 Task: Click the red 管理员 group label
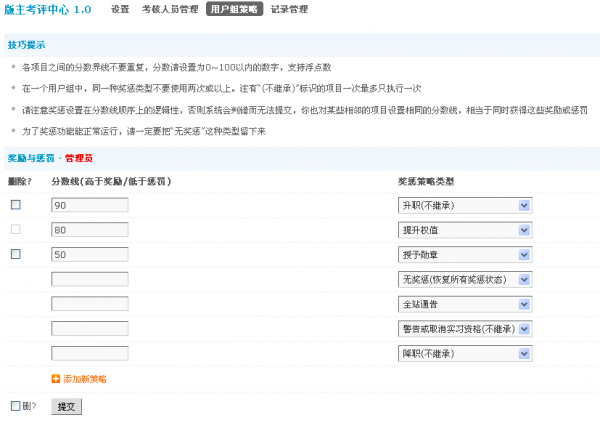[x=79, y=158]
